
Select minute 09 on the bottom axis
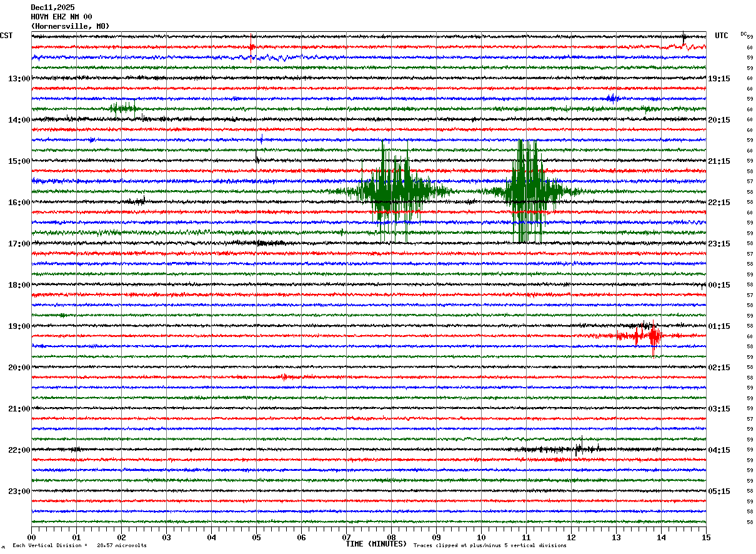[x=436, y=537]
